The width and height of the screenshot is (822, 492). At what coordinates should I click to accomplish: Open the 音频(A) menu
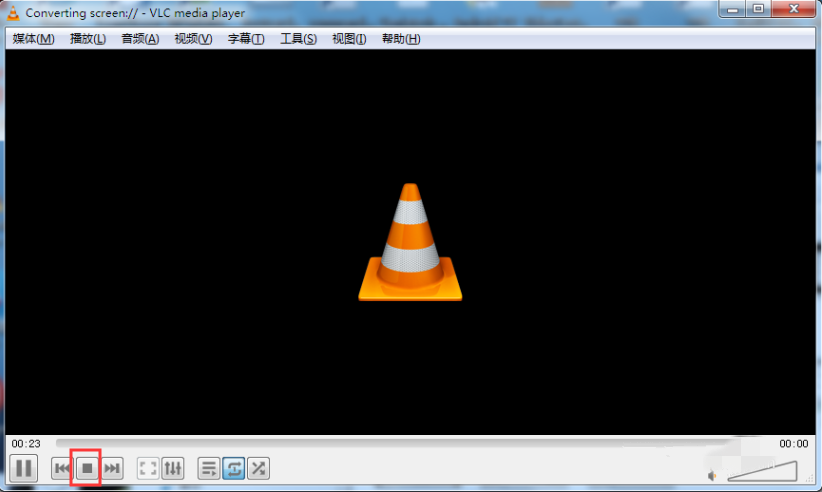click(x=140, y=39)
